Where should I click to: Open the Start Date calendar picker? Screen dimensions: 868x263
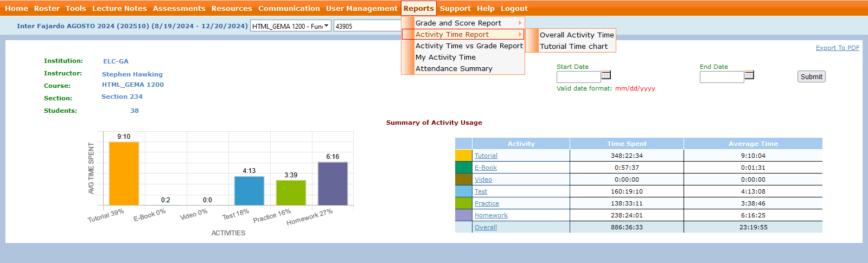pyautogui.click(x=606, y=75)
